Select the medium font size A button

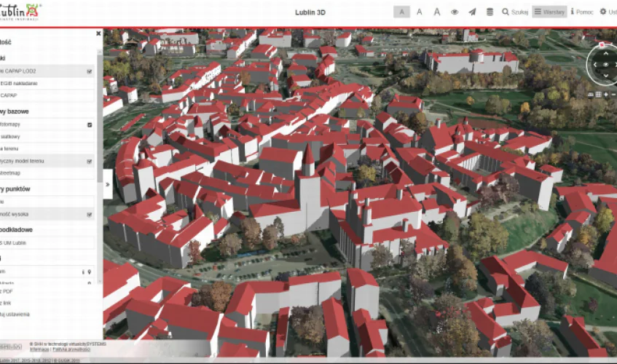(x=420, y=12)
